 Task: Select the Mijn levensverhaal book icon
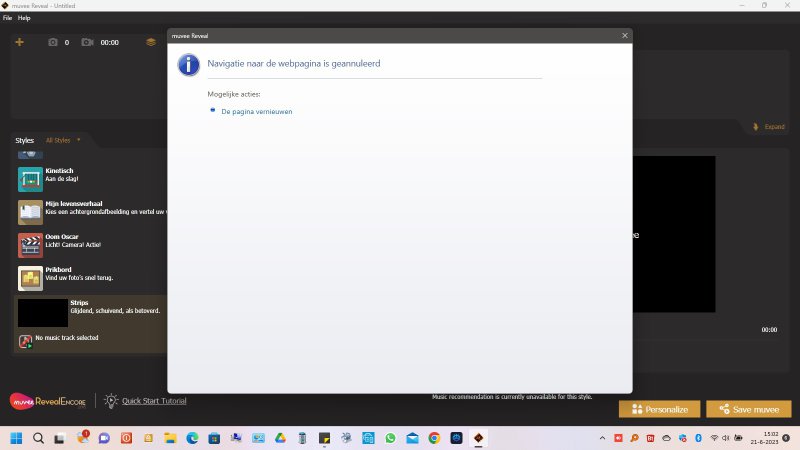coord(30,212)
